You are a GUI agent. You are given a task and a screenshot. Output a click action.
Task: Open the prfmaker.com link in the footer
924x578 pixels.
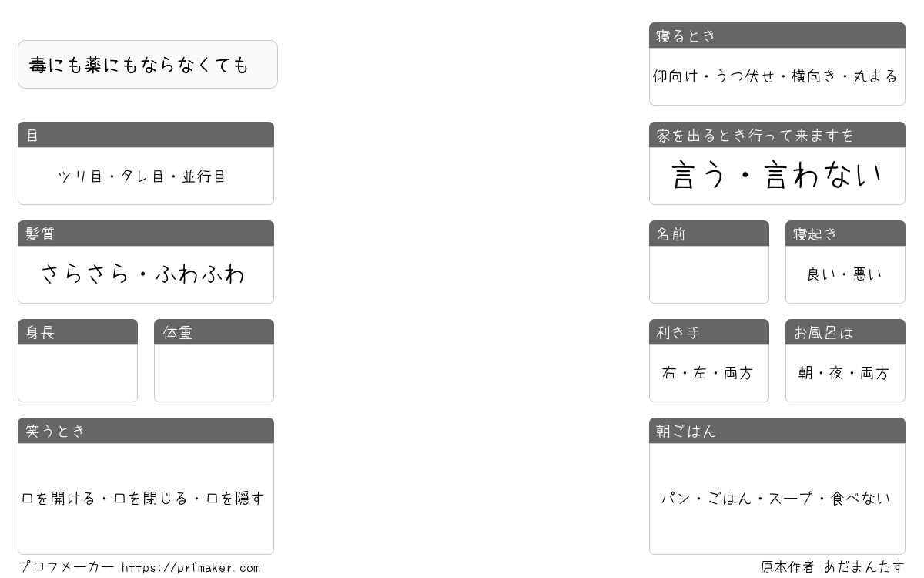pyautogui.click(x=191, y=568)
